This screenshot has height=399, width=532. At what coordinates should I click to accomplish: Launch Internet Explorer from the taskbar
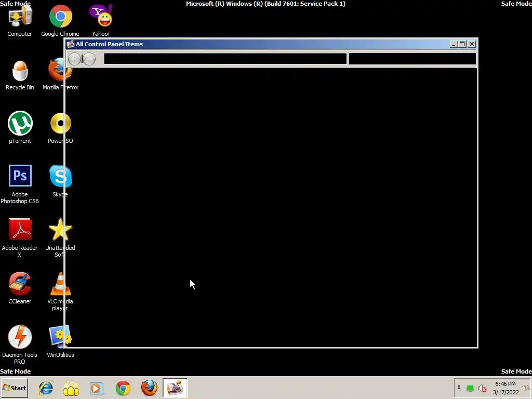tap(46, 388)
